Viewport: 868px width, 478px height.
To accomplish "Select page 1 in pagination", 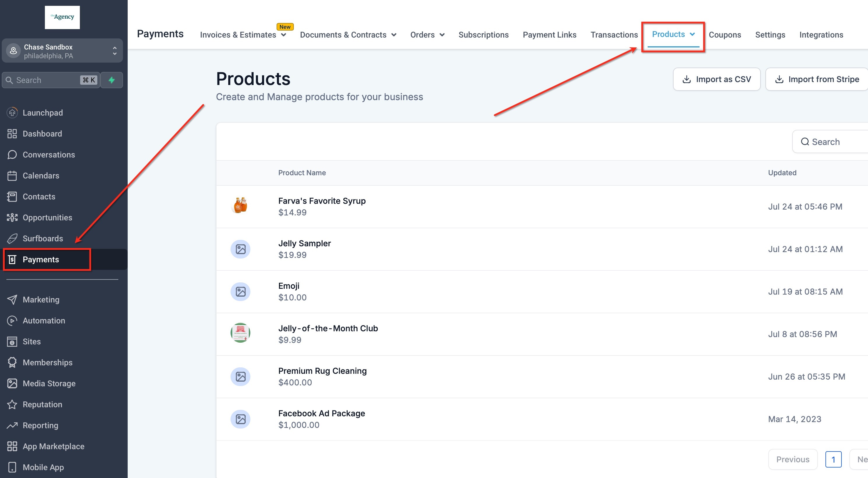I will coord(833,459).
